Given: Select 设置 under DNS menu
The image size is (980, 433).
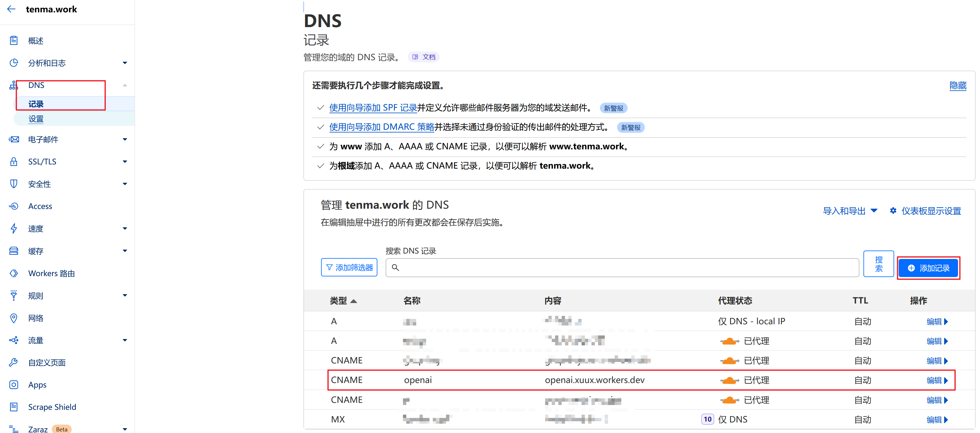Looking at the screenshot, I should coord(36,119).
